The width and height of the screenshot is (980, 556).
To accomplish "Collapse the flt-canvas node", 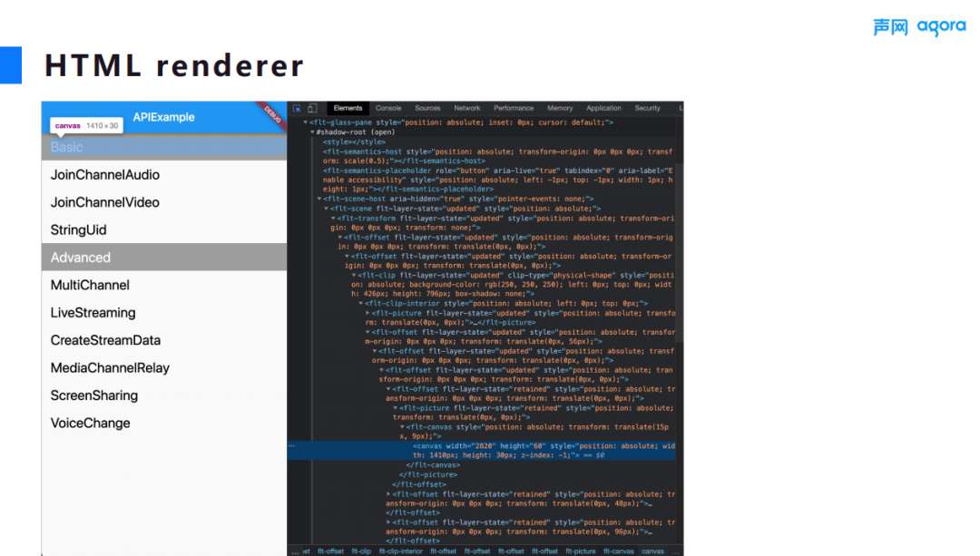I will (x=402, y=427).
